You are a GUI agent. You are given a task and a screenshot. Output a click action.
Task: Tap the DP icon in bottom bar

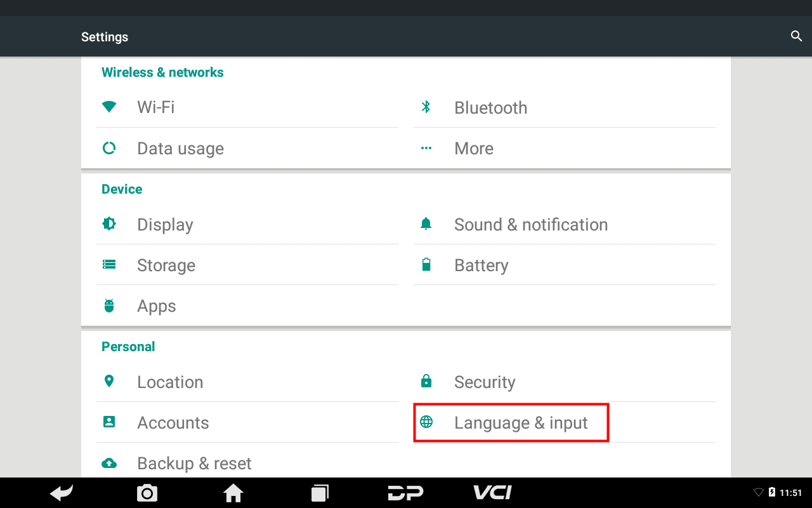pyautogui.click(x=406, y=493)
